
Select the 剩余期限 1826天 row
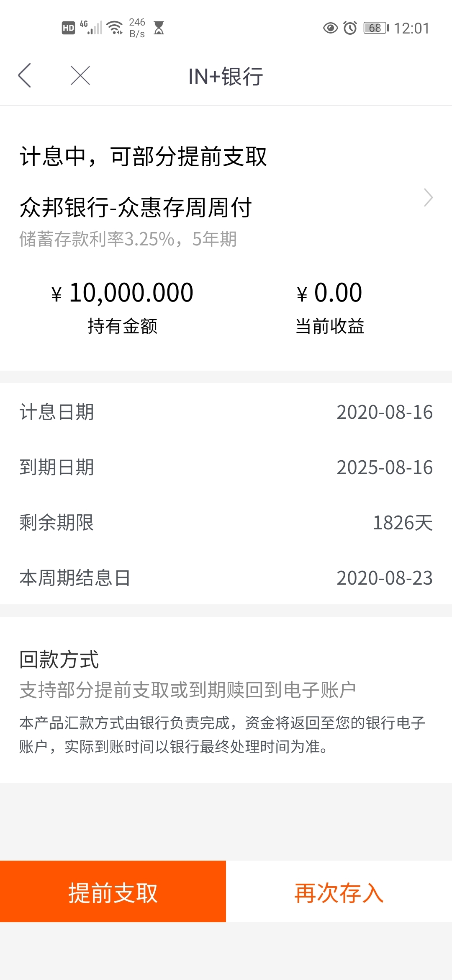click(226, 523)
